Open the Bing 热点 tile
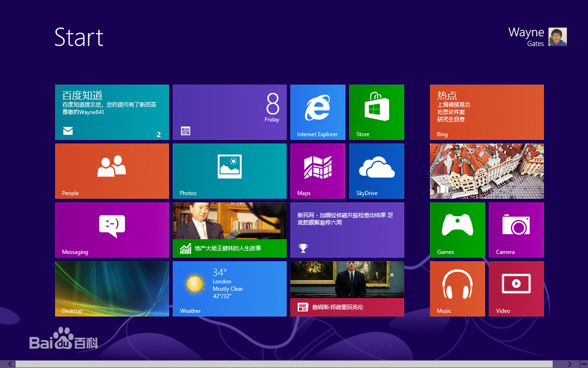The height and width of the screenshot is (368, 588). [487, 112]
